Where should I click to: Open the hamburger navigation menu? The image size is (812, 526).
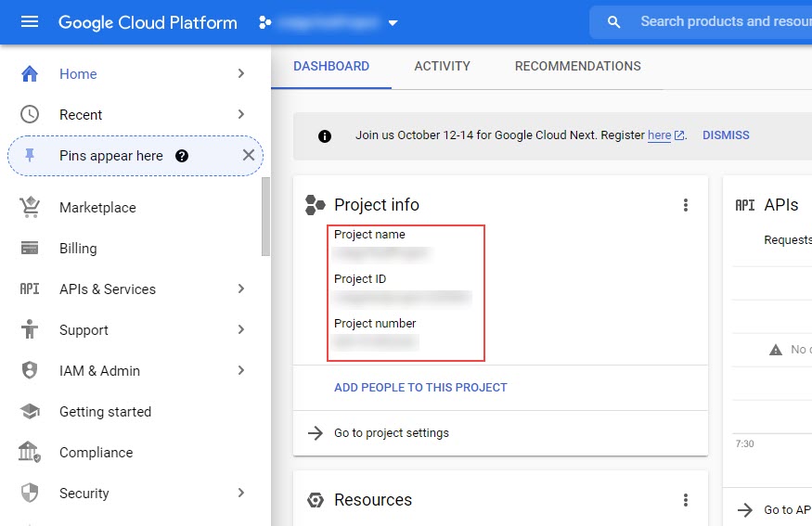point(30,21)
